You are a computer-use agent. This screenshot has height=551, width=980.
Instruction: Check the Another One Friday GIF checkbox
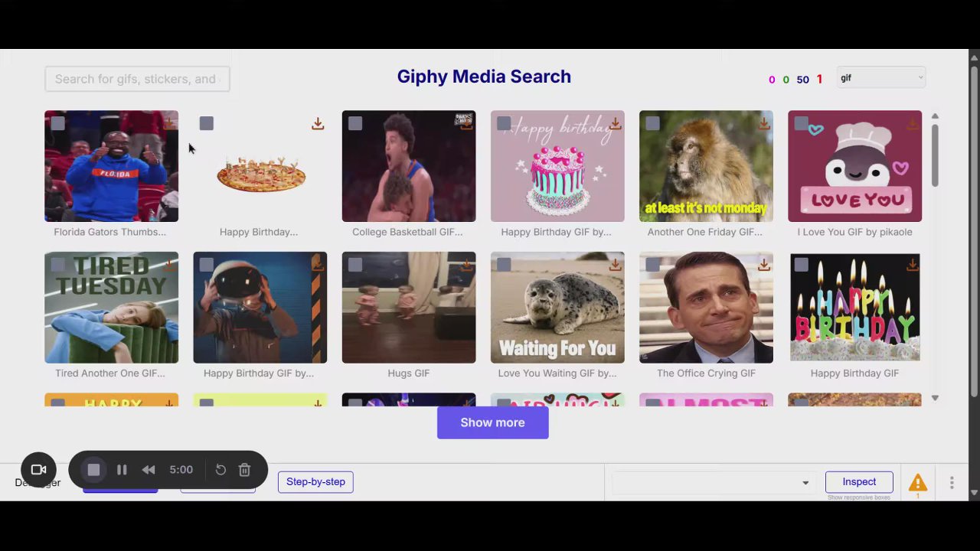(652, 123)
